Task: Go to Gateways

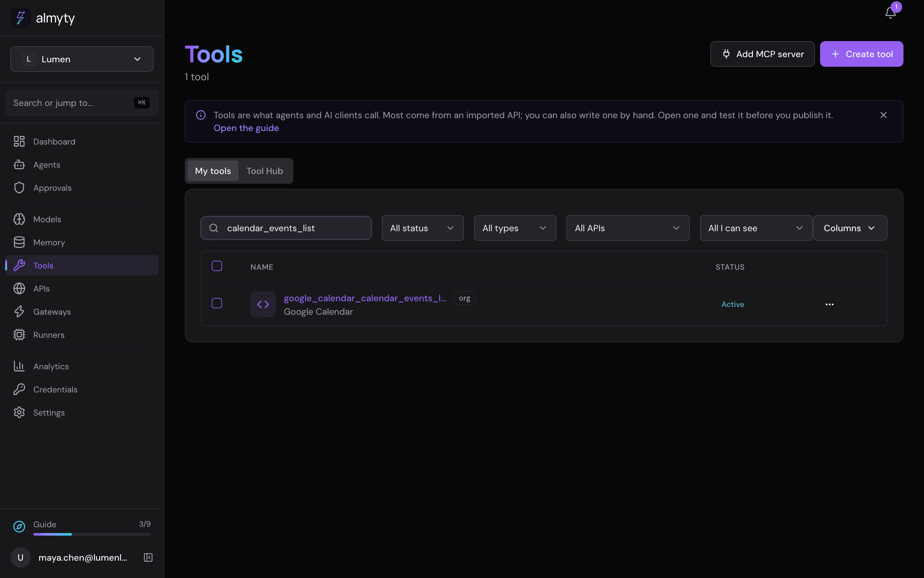Action: 82,311
